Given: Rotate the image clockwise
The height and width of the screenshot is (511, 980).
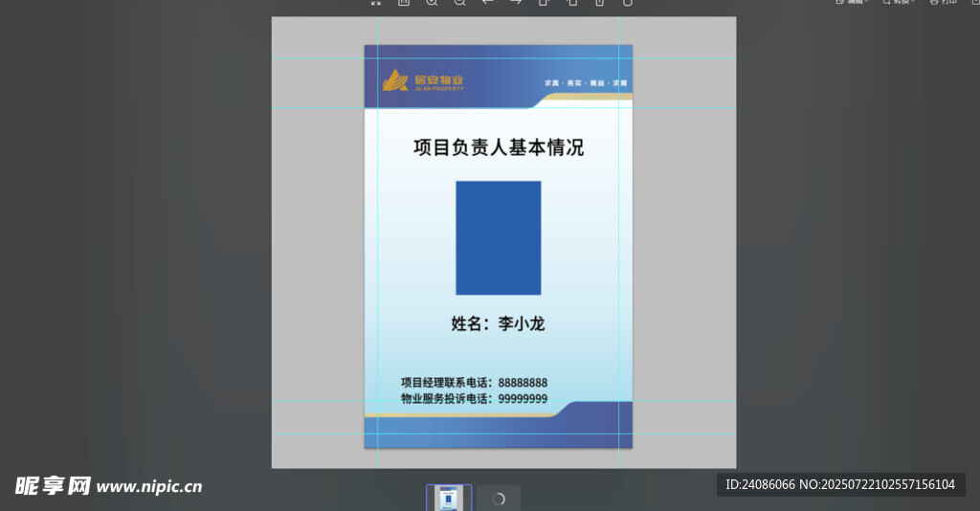Looking at the screenshot, I should coord(571,2).
